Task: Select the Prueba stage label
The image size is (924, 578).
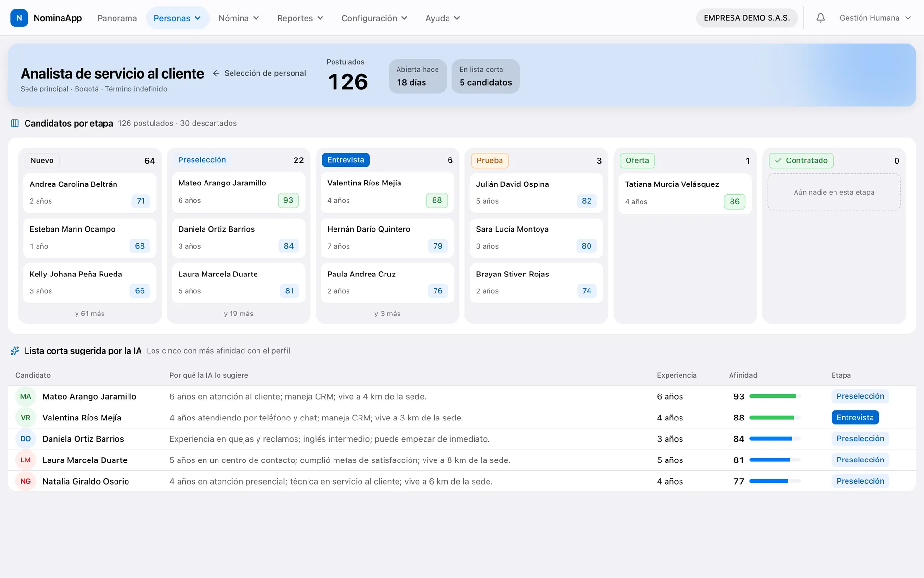Action: click(489, 160)
